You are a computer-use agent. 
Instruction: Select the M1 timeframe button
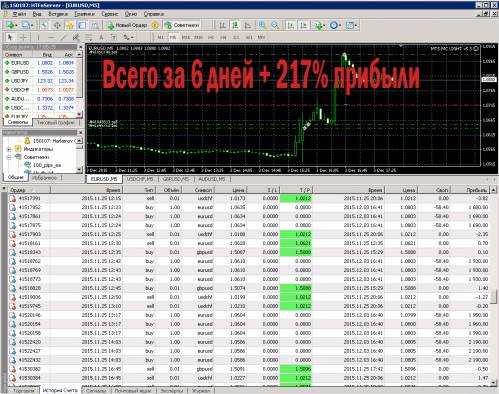[161, 37]
